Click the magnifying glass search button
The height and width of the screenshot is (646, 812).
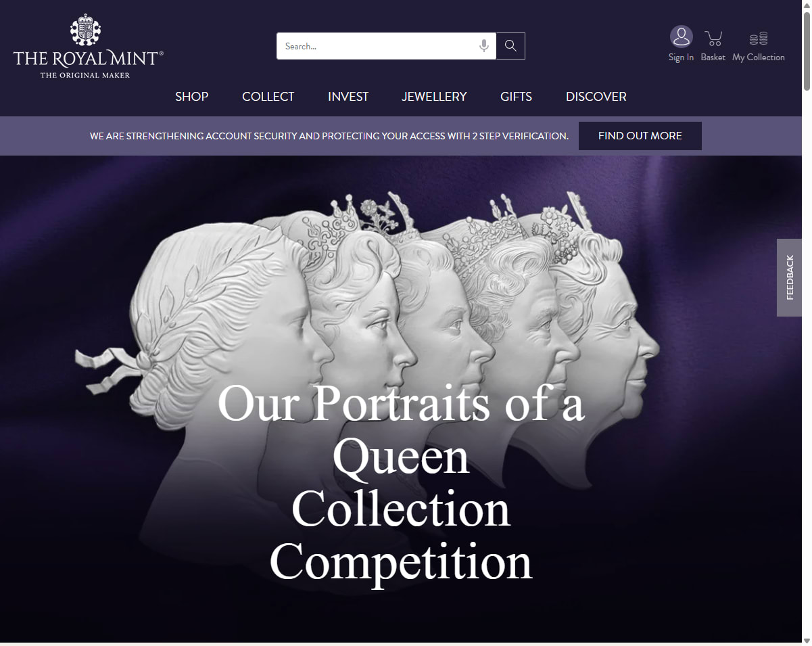510,46
